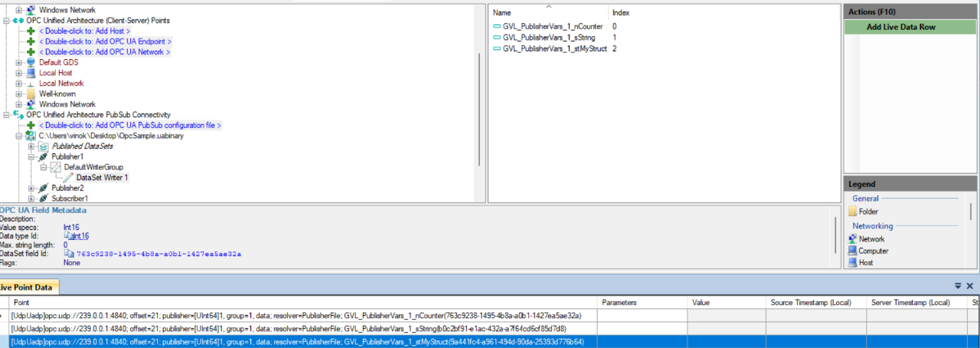Screen dimensions: 980x348
Task: Open the DataSet field Id GUID link
Action: pyautogui.click(x=158, y=253)
